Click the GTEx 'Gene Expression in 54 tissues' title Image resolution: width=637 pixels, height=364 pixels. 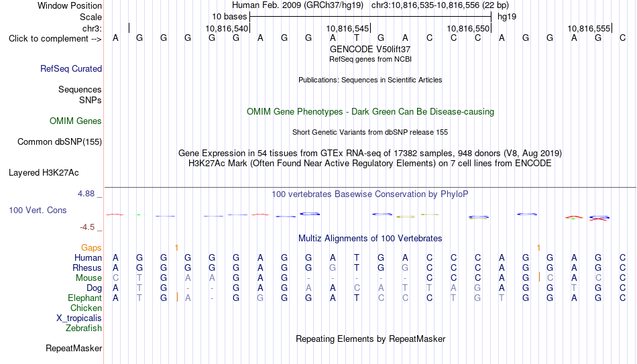370,153
